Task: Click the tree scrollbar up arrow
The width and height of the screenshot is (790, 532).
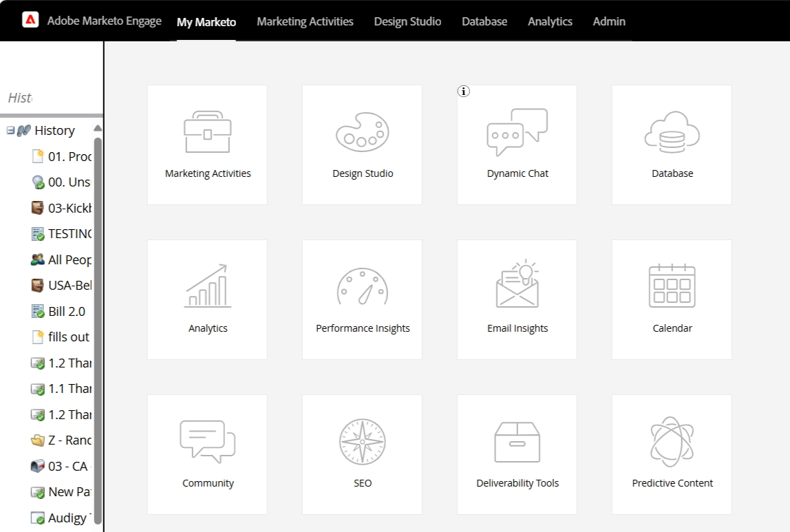Action: (x=98, y=129)
